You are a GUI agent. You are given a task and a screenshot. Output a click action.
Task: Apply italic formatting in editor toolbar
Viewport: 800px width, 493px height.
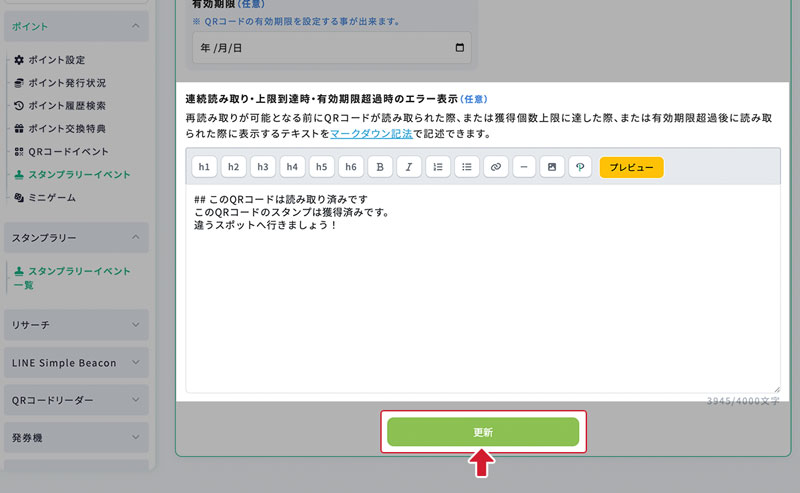[x=409, y=167]
